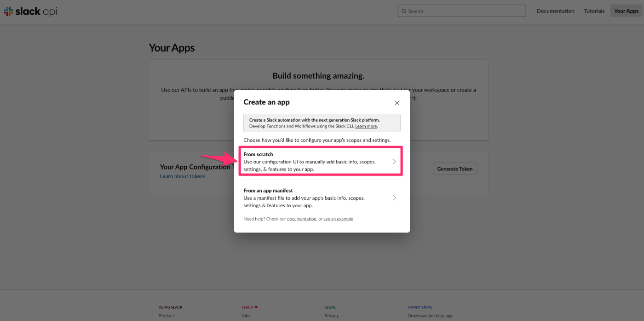Open the footer Product link
Screen dimensions: 644x321
coord(167,316)
